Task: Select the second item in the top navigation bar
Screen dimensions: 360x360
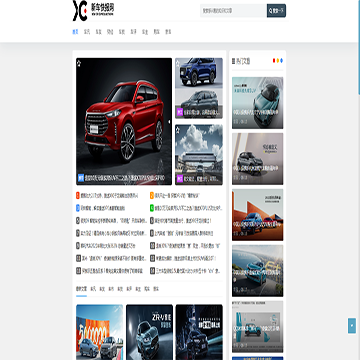Action: point(87,32)
